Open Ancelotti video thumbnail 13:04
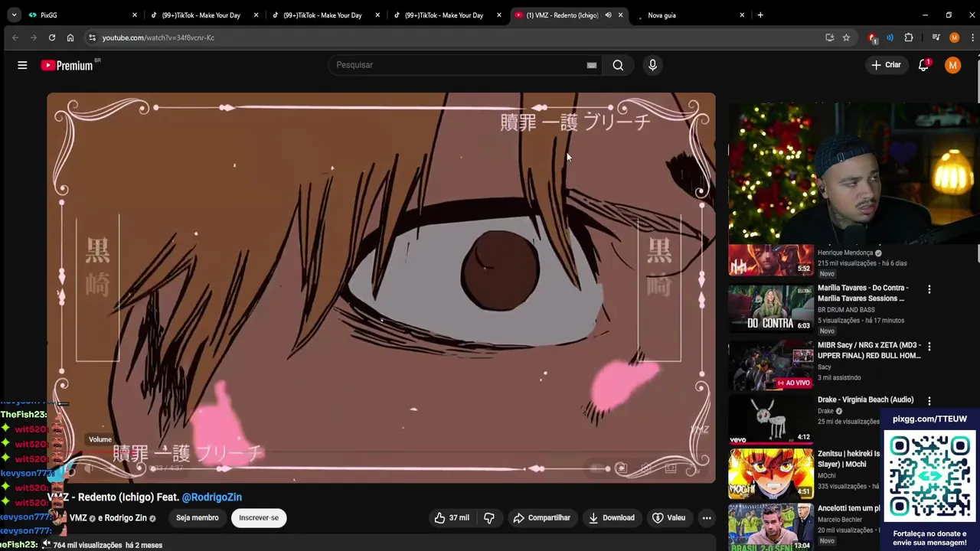The width and height of the screenshot is (980, 551). (771, 528)
